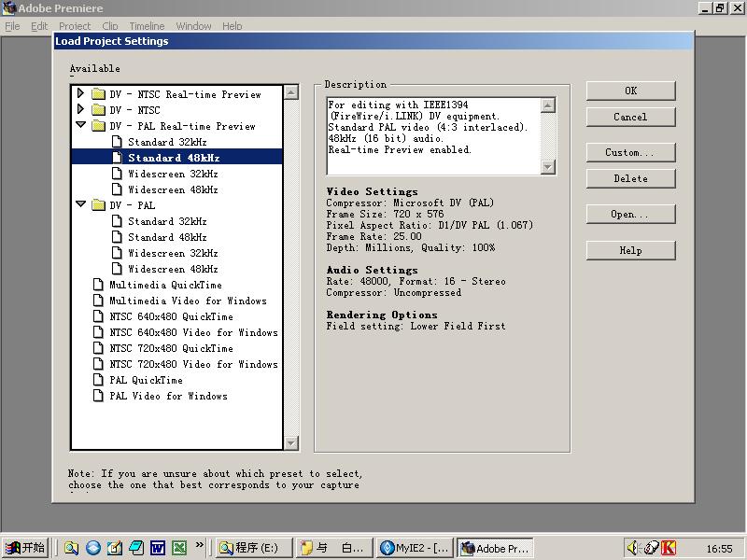Image resolution: width=747 pixels, height=560 pixels.
Task: Launch Microsoft Excel from Quick Launch
Action: [x=179, y=548]
